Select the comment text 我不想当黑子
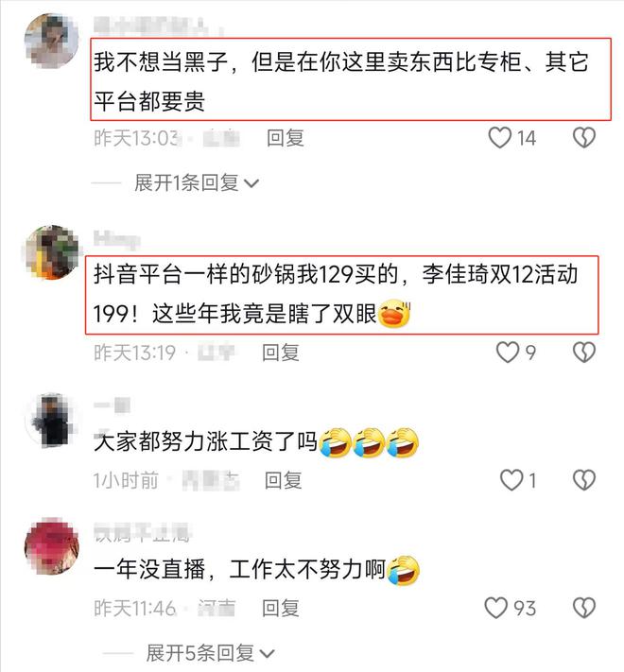This screenshot has height=672, width=624. click(x=161, y=61)
